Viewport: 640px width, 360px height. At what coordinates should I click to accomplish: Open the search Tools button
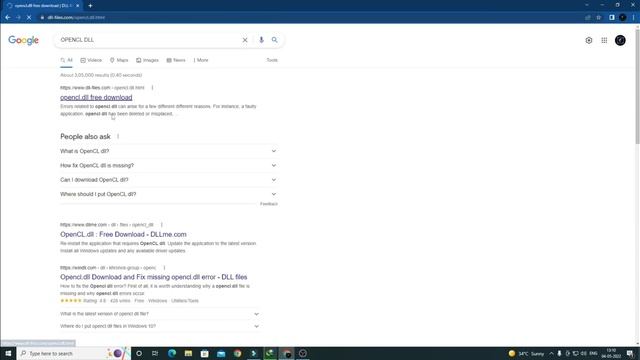coord(272,60)
